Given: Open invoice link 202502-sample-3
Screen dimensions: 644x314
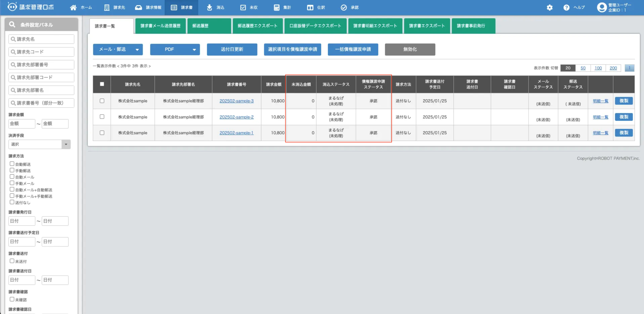Looking at the screenshot, I should (x=236, y=101).
